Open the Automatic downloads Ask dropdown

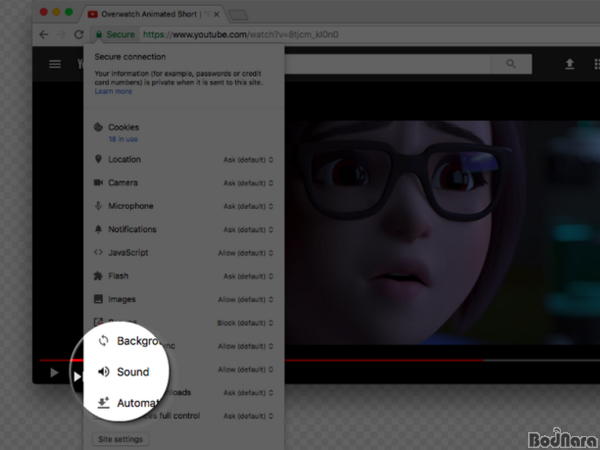(x=248, y=393)
